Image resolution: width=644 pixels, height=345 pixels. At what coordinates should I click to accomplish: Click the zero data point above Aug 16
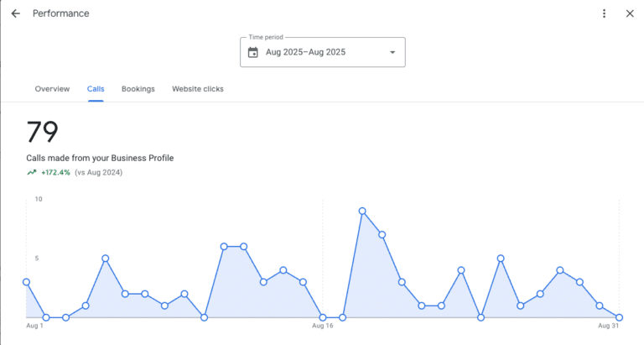click(x=323, y=317)
